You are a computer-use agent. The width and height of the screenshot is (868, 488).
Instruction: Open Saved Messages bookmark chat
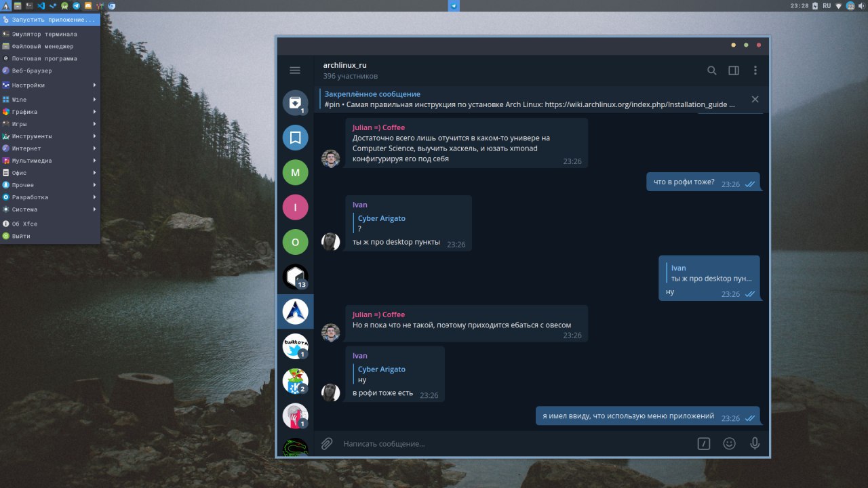click(295, 138)
